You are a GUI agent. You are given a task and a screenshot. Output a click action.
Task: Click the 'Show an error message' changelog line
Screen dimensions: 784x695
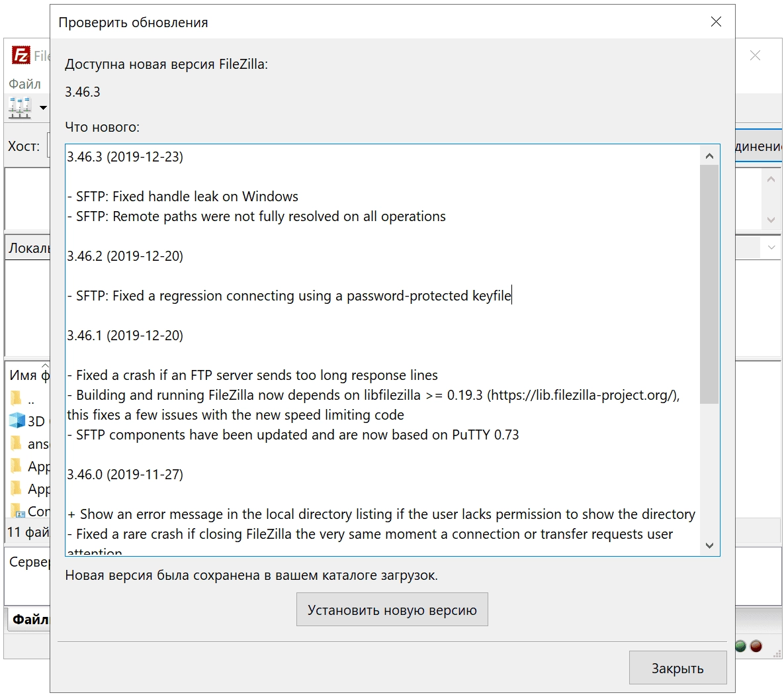[381, 514]
